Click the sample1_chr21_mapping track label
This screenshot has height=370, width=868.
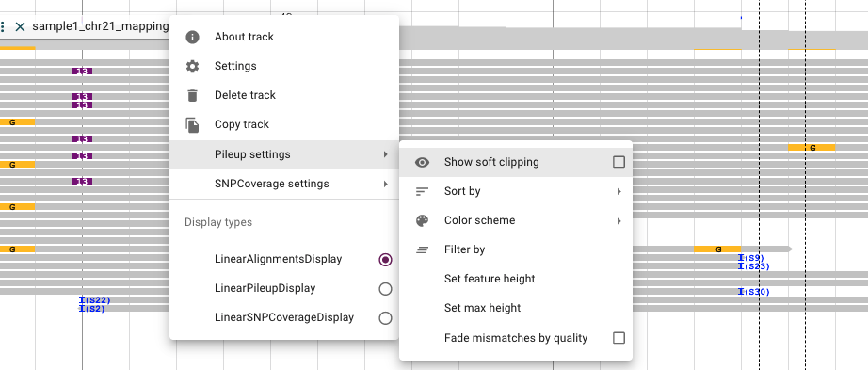100,26
